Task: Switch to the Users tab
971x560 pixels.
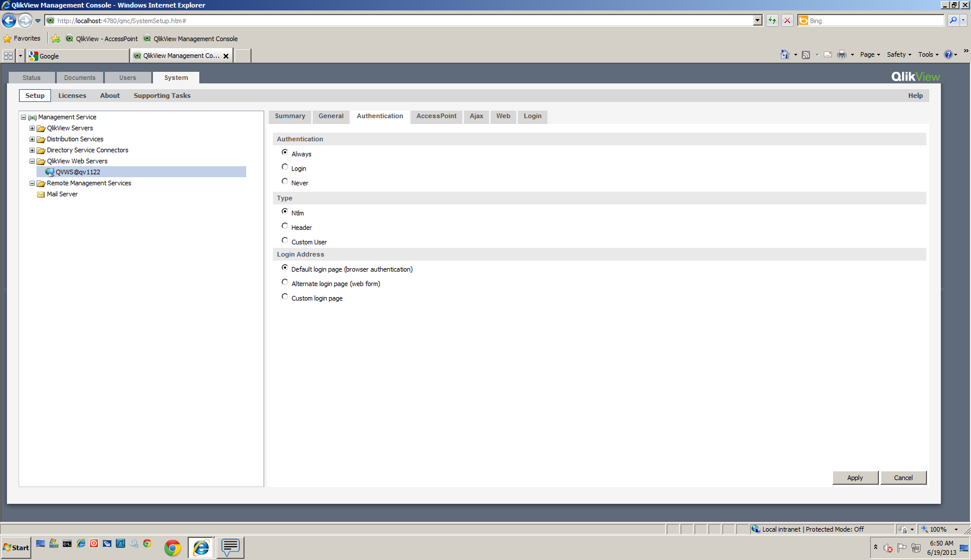Action: pos(128,78)
